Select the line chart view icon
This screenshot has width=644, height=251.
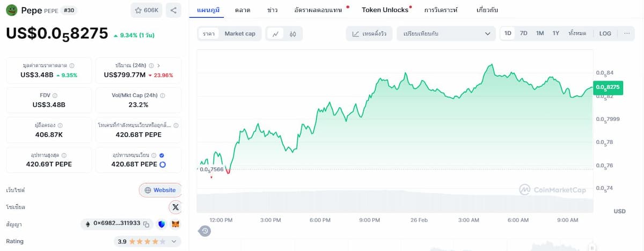pyautogui.click(x=275, y=34)
